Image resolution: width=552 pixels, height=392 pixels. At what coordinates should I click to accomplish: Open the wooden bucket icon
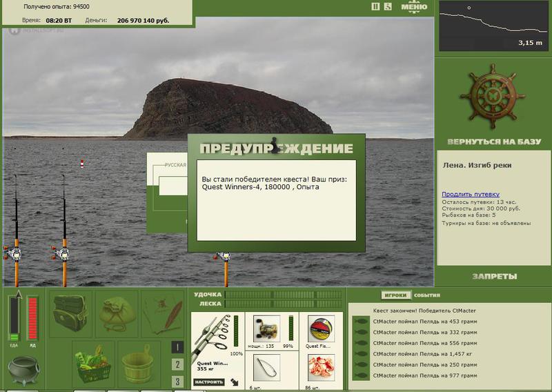click(x=139, y=364)
